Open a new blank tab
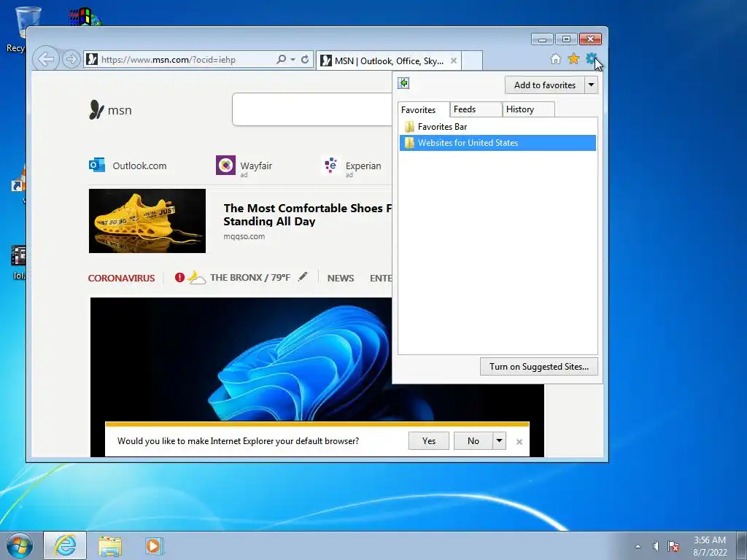747x560 pixels. point(472,61)
